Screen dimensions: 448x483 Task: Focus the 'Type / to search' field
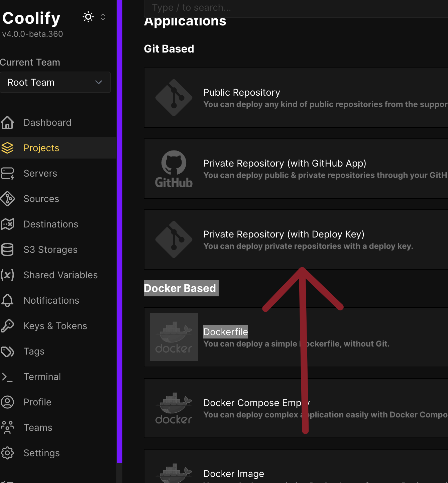[x=296, y=8]
